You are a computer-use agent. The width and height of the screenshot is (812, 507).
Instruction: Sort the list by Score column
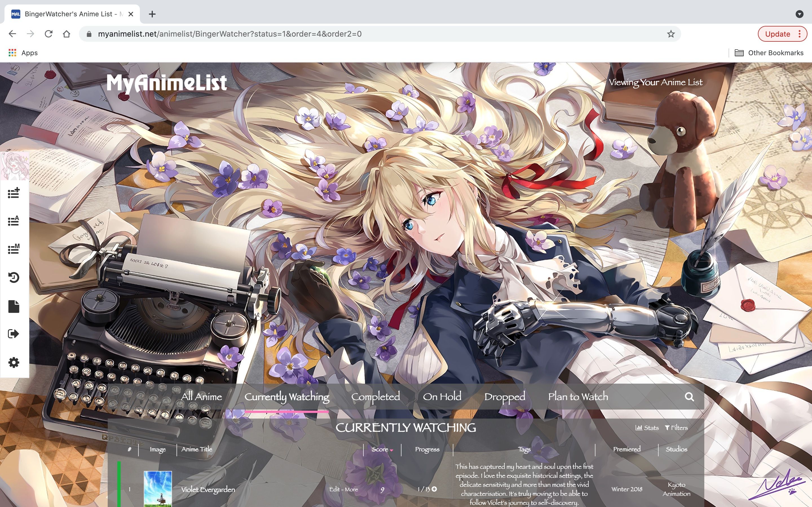[x=380, y=449]
